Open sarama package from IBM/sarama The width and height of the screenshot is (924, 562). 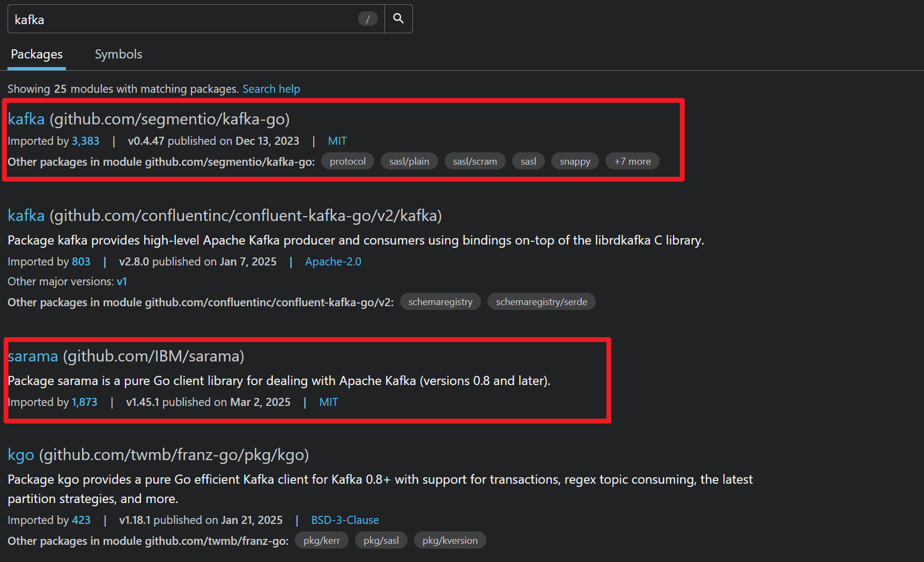point(33,356)
